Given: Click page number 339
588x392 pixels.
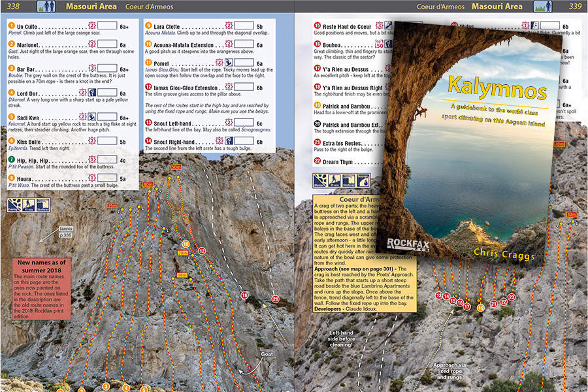Looking at the screenshot, I should [x=575, y=7].
